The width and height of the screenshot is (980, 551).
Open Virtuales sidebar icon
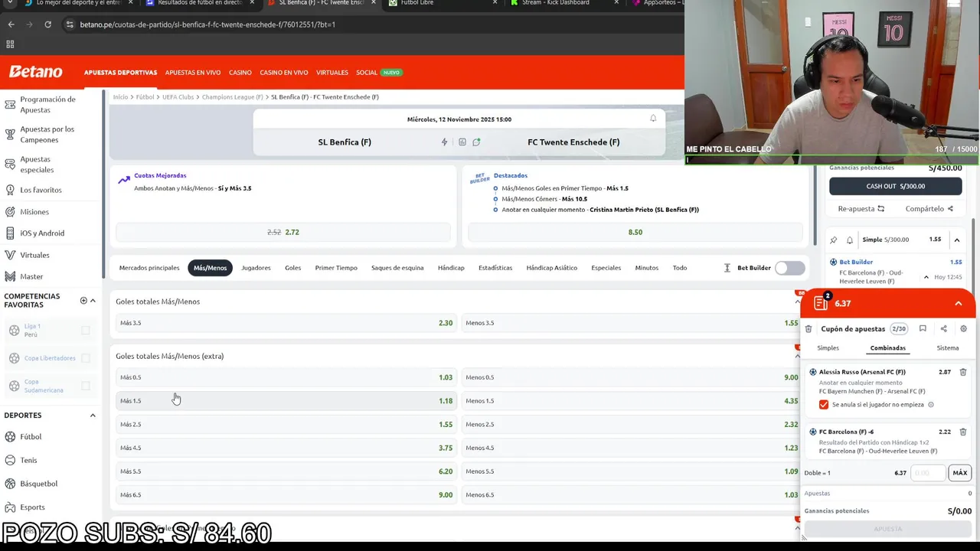coord(10,255)
